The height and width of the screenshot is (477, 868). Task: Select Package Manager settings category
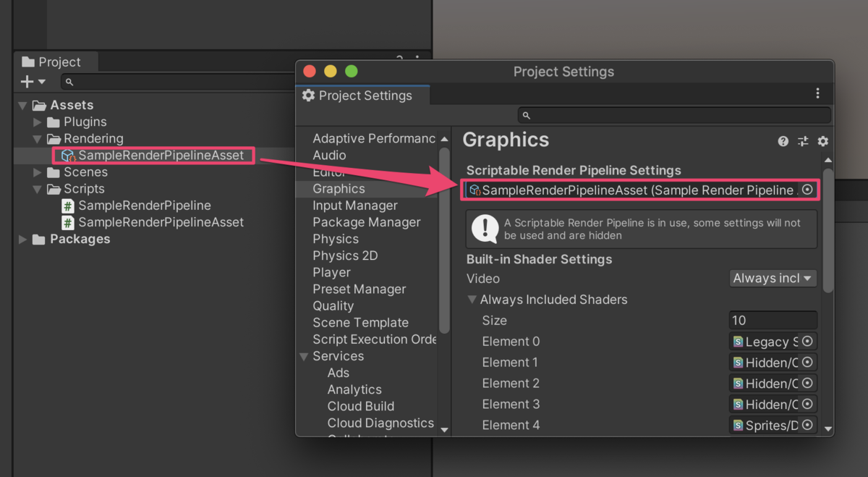(x=367, y=221)
